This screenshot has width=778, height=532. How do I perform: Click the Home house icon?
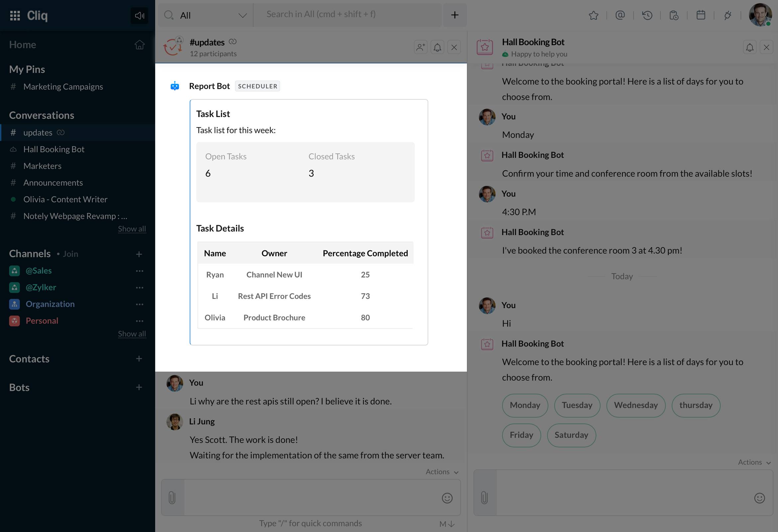tap(140, 45)
